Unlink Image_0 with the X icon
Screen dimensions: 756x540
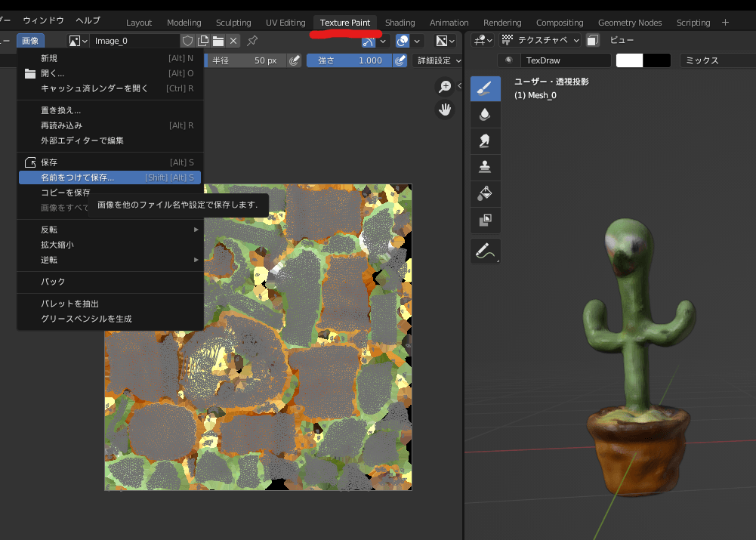pyautogui.click(x=233, y=41)
